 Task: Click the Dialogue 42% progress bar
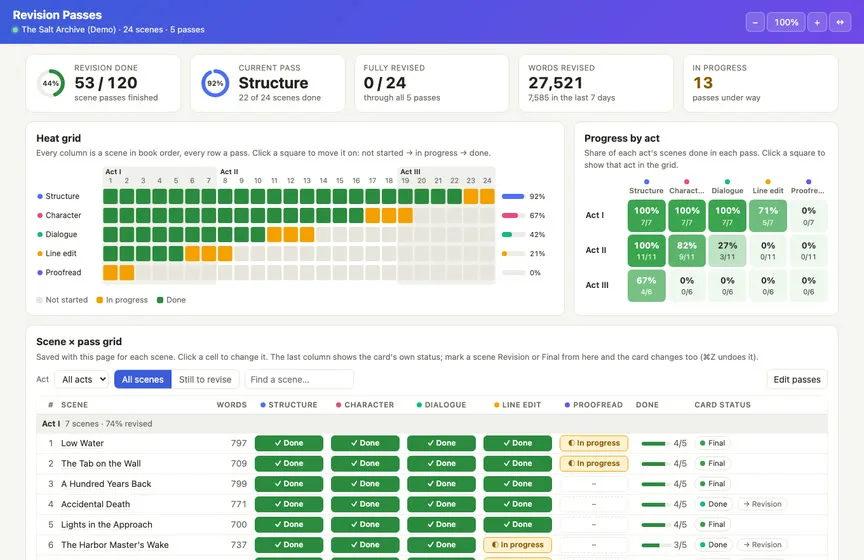point(513,234)
